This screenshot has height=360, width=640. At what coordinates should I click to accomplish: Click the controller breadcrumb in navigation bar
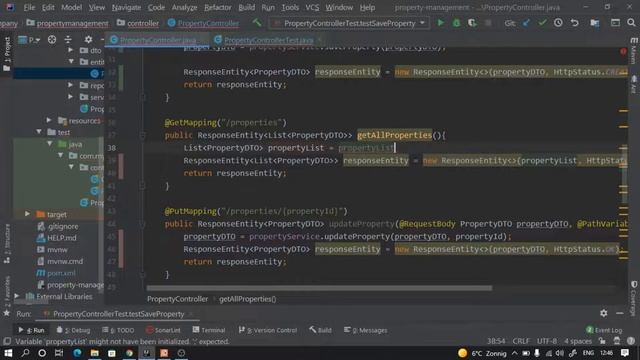tap(138, 23)
